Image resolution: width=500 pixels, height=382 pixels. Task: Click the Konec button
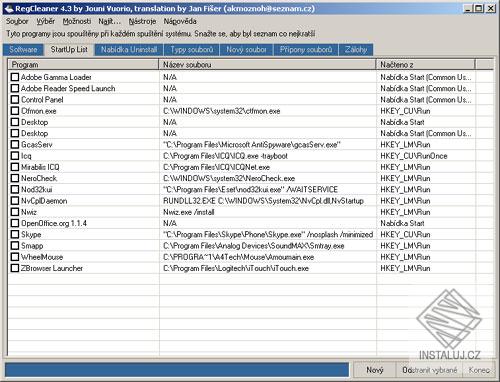coord(479,370)
